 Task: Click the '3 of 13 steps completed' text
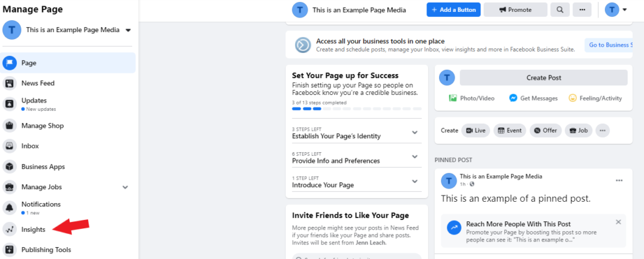tap(319, 102)
